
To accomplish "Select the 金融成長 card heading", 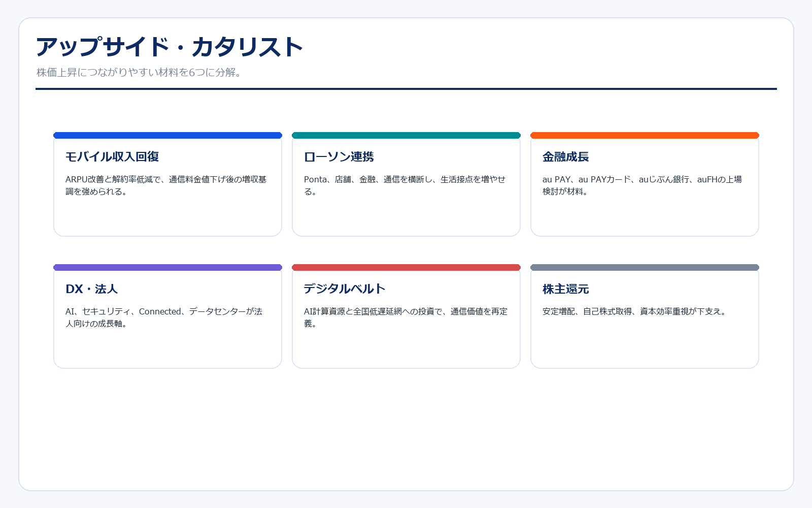I will point(566,156).
